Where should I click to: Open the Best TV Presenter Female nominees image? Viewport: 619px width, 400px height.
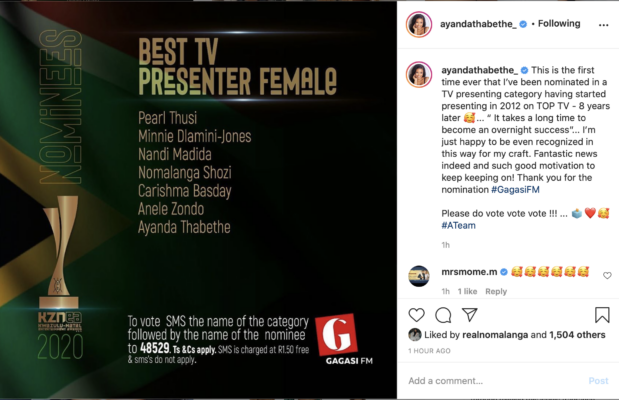pos(198,200)
